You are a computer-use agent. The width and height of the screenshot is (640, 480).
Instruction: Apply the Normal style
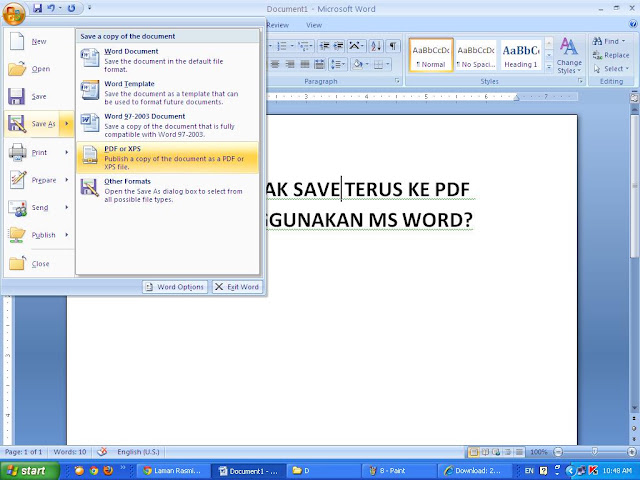pos(431,56)
